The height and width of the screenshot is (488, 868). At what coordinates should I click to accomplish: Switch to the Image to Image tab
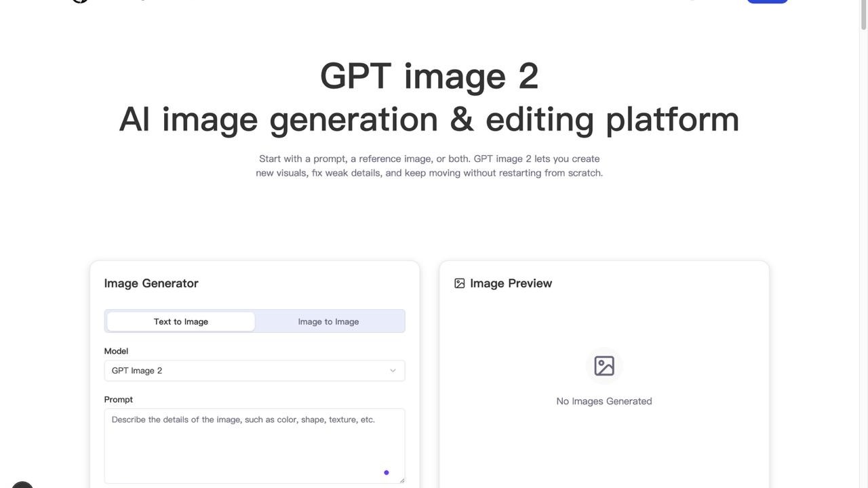click(328, 321)
